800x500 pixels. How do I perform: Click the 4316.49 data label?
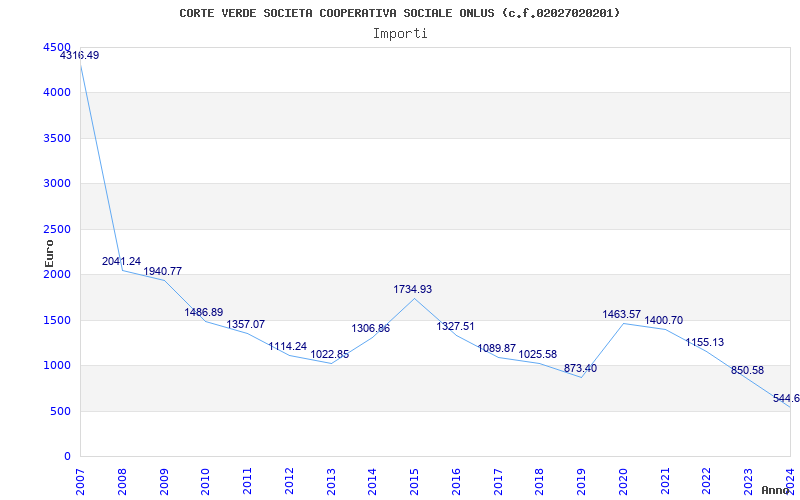pos(80,55)
